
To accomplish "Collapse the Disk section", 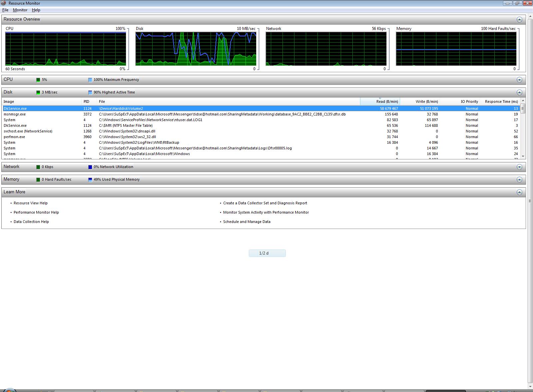I will pos(519,92).
